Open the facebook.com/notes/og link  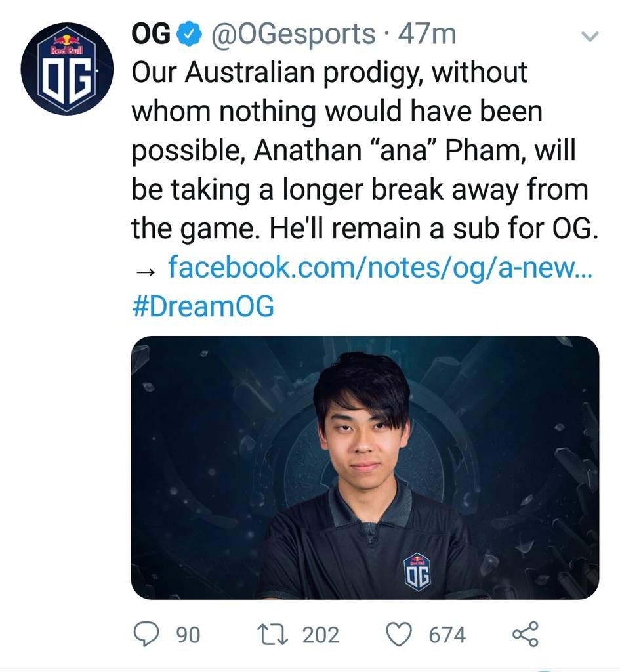coord(380,267)
